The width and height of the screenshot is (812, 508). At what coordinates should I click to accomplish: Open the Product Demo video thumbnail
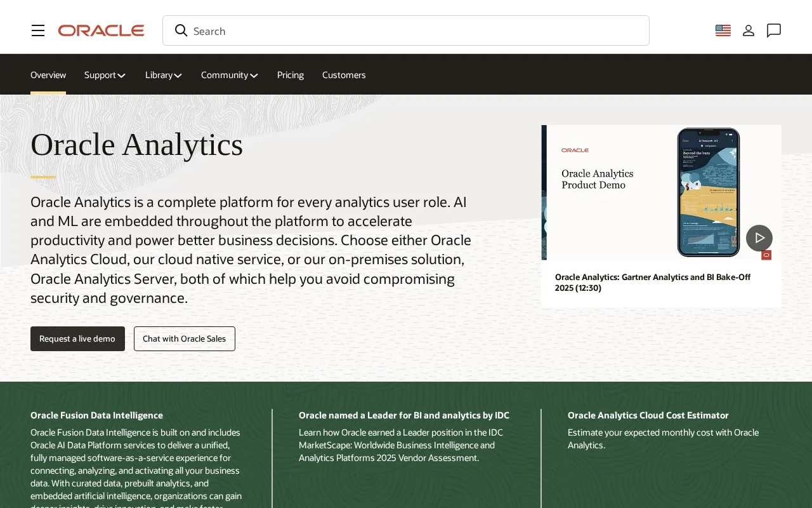point(661,192)
